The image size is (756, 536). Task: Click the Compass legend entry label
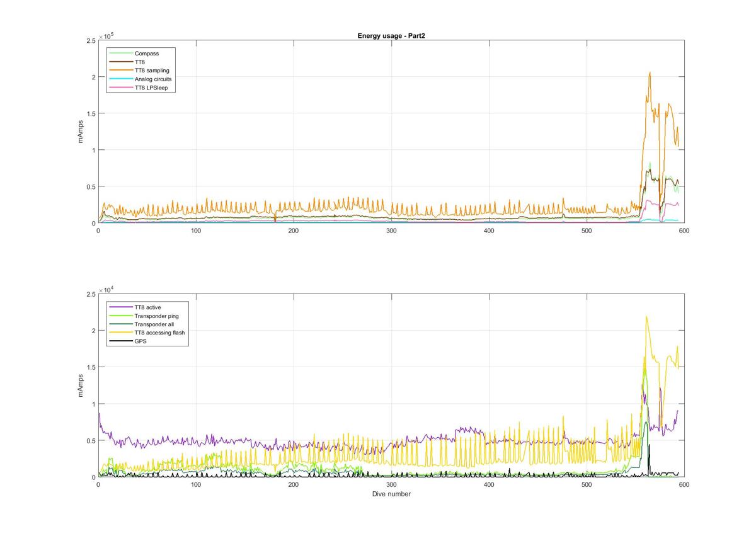point(146,54)
